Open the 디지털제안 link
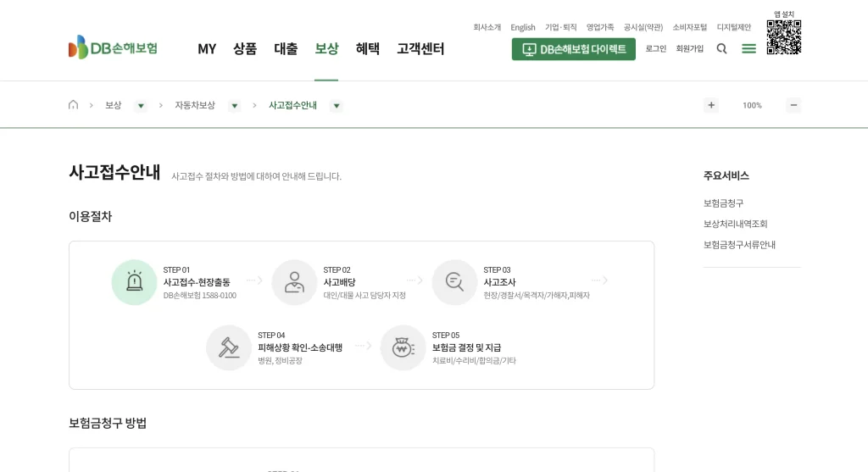This screenshot has width=868, height=472. coord(734,27)
